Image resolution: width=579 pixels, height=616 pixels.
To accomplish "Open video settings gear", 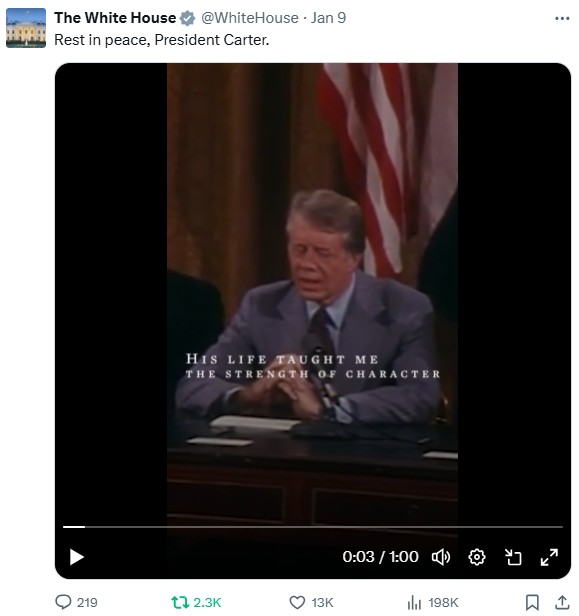I will [x=477, y=557].
